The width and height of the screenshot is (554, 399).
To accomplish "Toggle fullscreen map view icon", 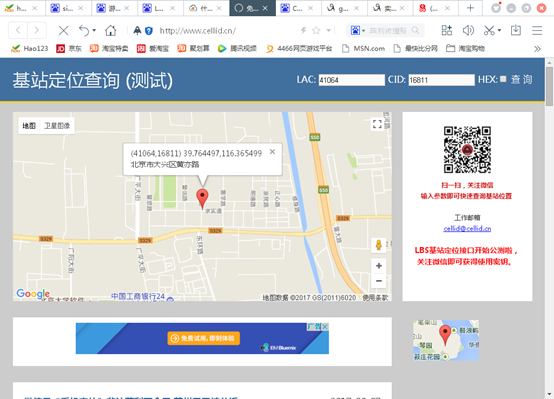I will (x=377, y=124).
